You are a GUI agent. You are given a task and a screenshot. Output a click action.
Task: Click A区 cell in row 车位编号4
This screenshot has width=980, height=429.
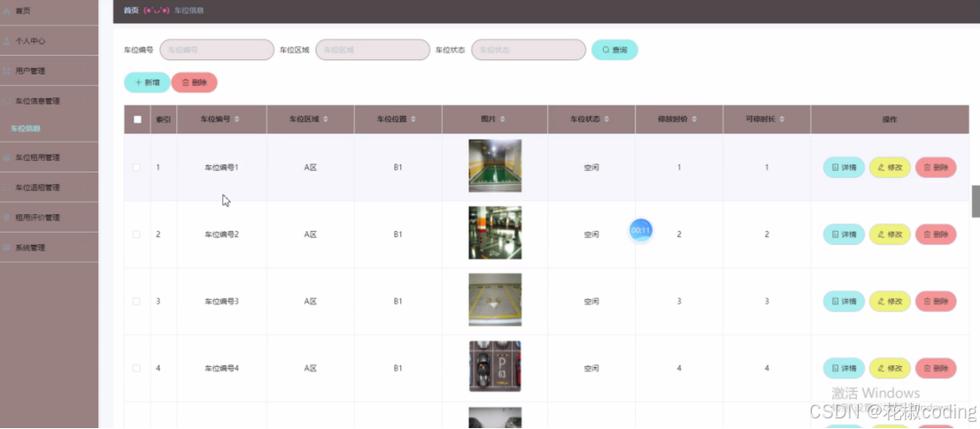pos(311,369)
